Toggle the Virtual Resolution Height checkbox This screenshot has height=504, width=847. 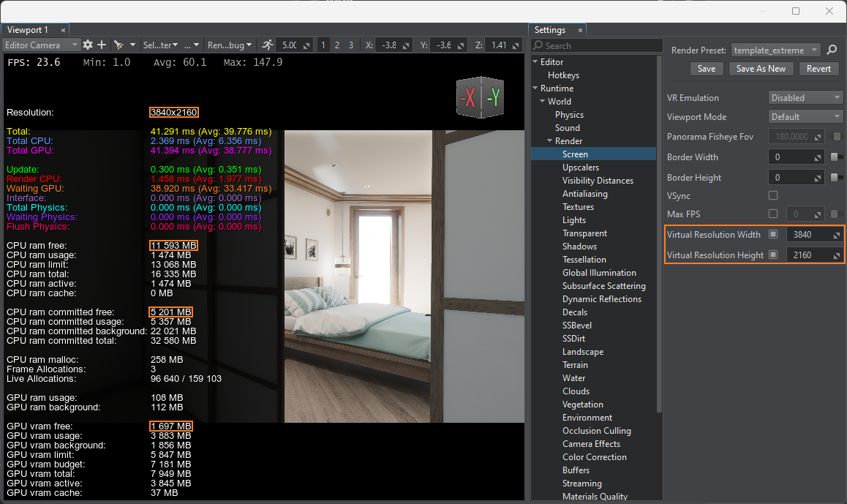[773, 255]
